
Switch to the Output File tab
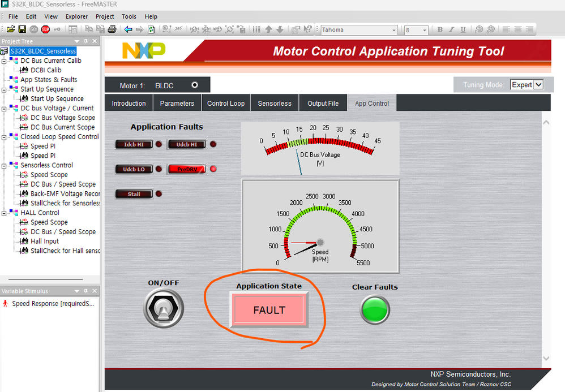(x=323, y=104)
